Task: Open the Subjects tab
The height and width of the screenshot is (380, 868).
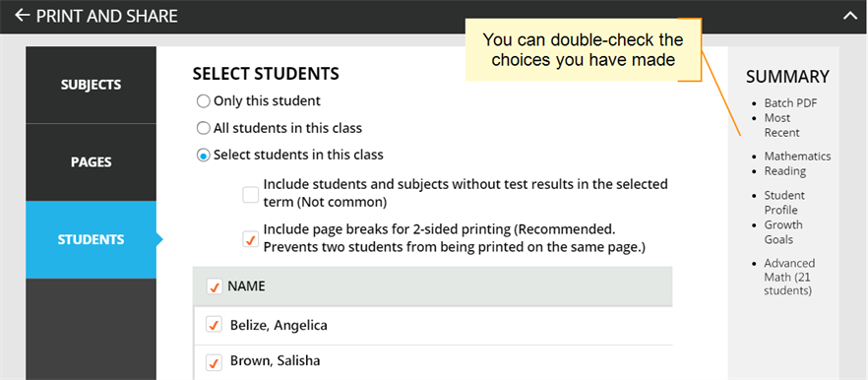Action: (x=91, y=85)
